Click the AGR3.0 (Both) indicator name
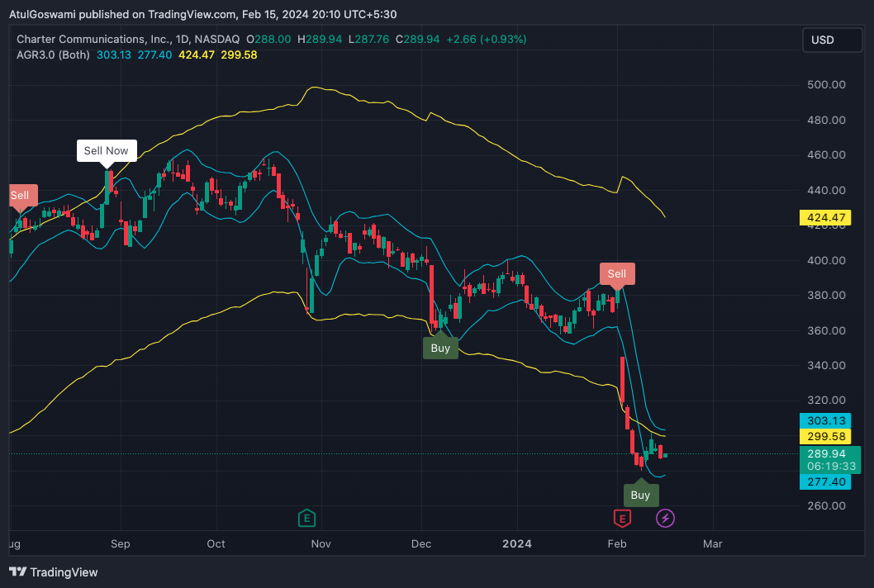 tap(53, 55)
